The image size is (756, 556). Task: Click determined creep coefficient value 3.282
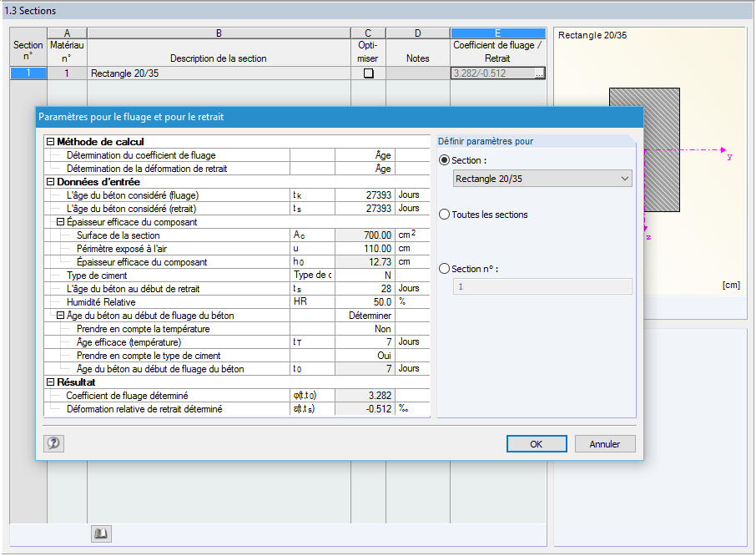click(365, 396)
